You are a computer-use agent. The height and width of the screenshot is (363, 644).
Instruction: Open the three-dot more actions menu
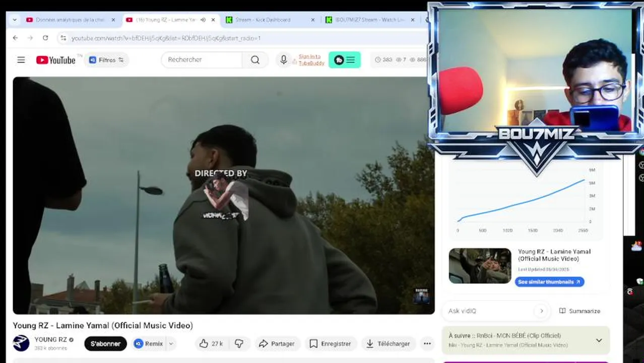[x=427, y=344]
